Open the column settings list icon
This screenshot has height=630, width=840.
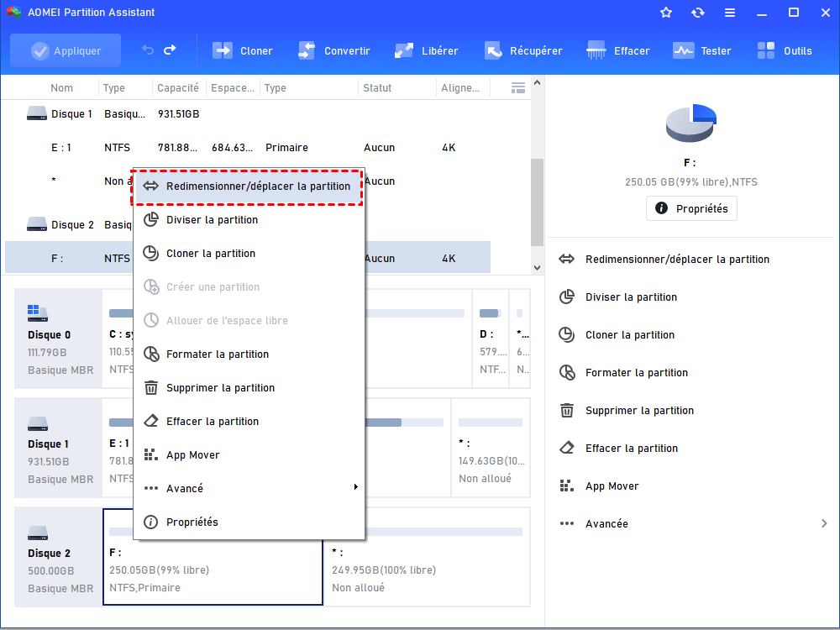[x=518, y=88]
